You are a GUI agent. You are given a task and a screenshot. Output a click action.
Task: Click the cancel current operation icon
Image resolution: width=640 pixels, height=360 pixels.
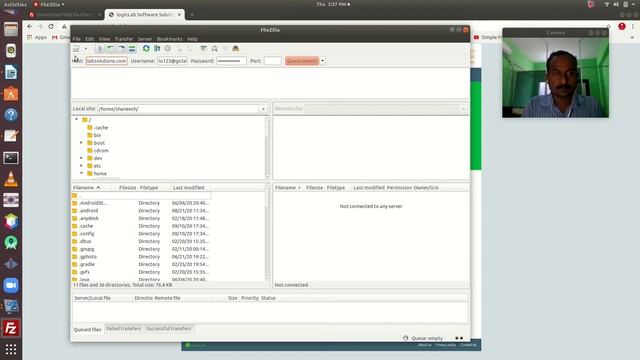click(x=168, y=49)
